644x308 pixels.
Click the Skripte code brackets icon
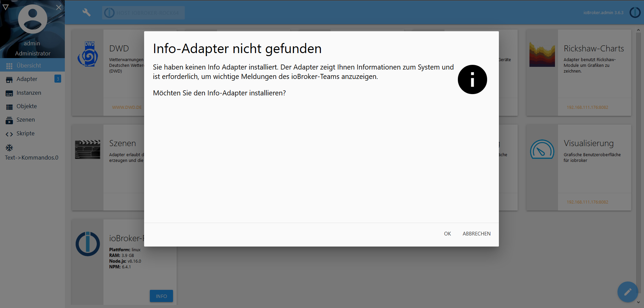coord(9,134)
